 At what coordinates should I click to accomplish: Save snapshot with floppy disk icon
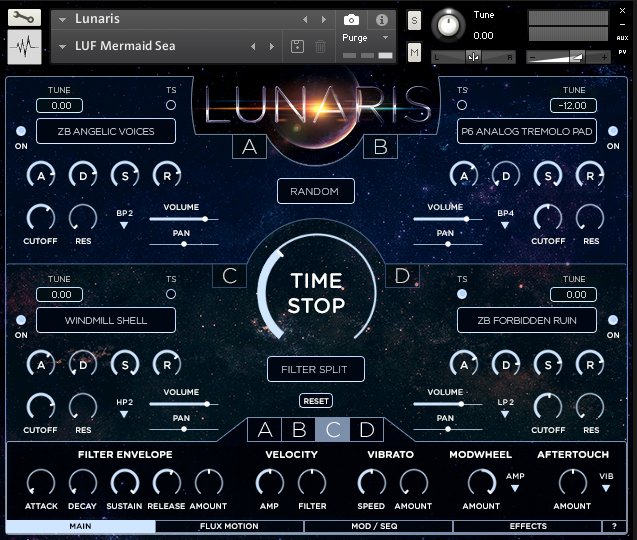pyautogui.click(x=297, y=46)
